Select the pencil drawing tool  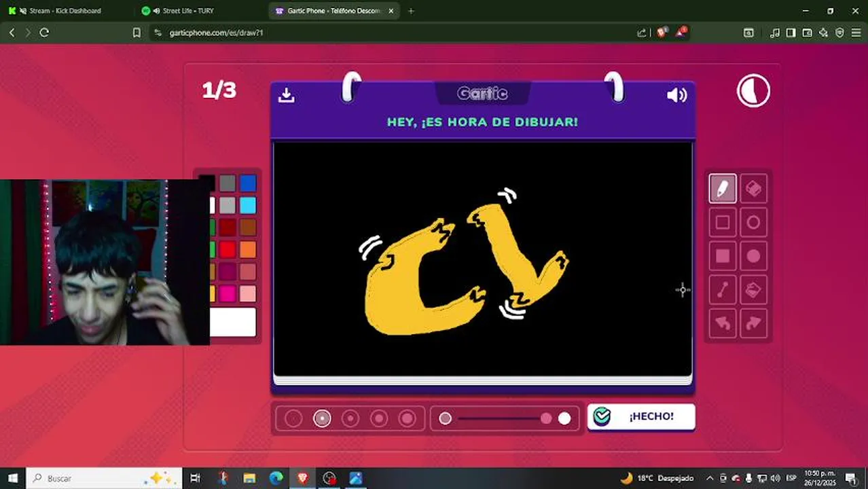(723, 189)
